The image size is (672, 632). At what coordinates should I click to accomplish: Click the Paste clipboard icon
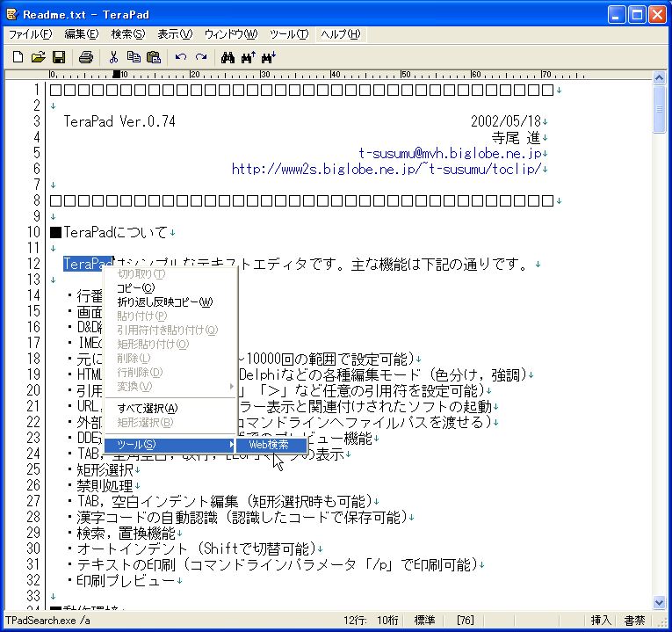pyautogui.click(x=154, y=56)
